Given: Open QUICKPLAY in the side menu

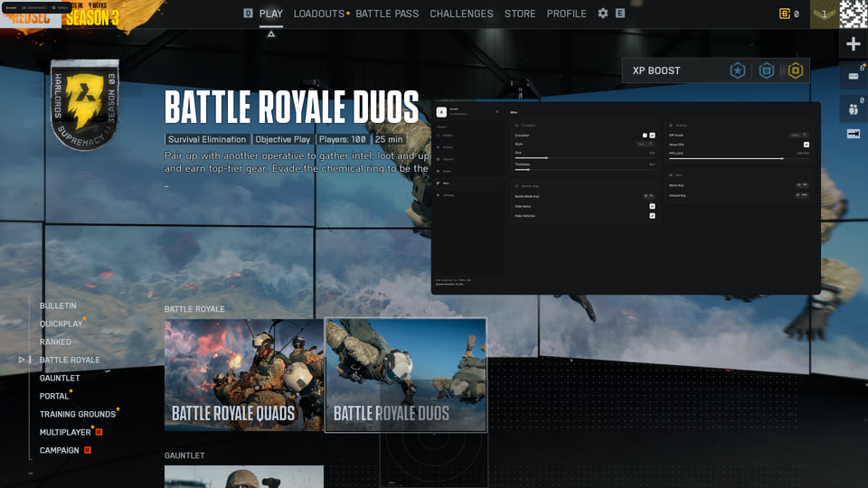Looking at the screenshot, I should pyautogui.click(x=61, y=324).
